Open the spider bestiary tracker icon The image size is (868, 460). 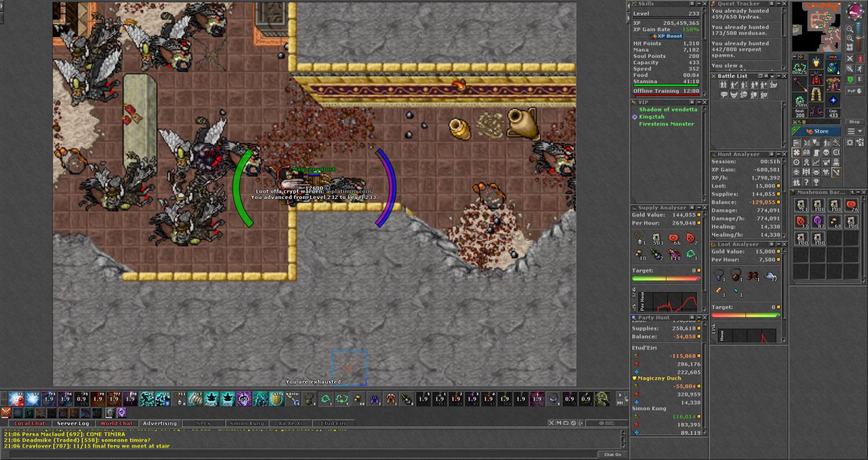tap(796, 171)
